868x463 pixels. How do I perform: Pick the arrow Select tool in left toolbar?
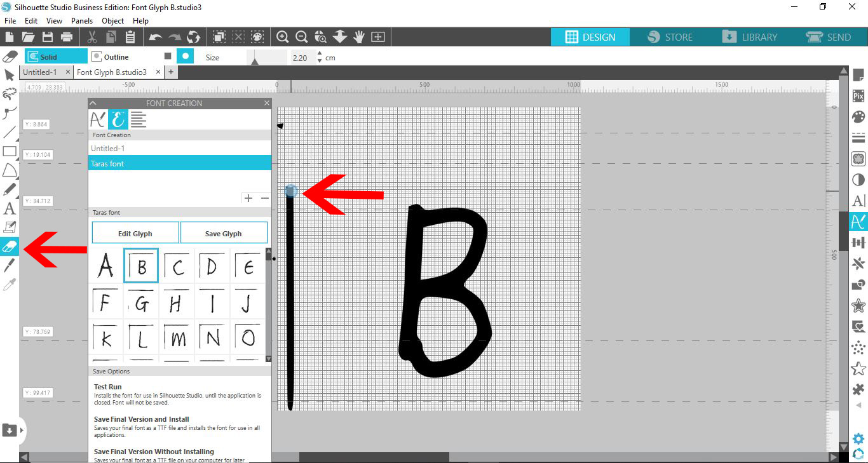click(10, 76)
